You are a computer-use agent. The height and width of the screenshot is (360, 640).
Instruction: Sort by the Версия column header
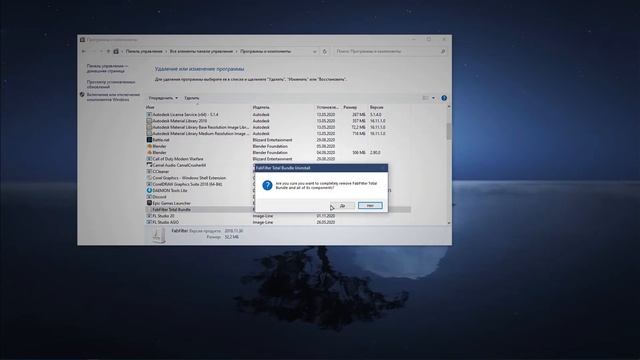click(x=376, y=107)
